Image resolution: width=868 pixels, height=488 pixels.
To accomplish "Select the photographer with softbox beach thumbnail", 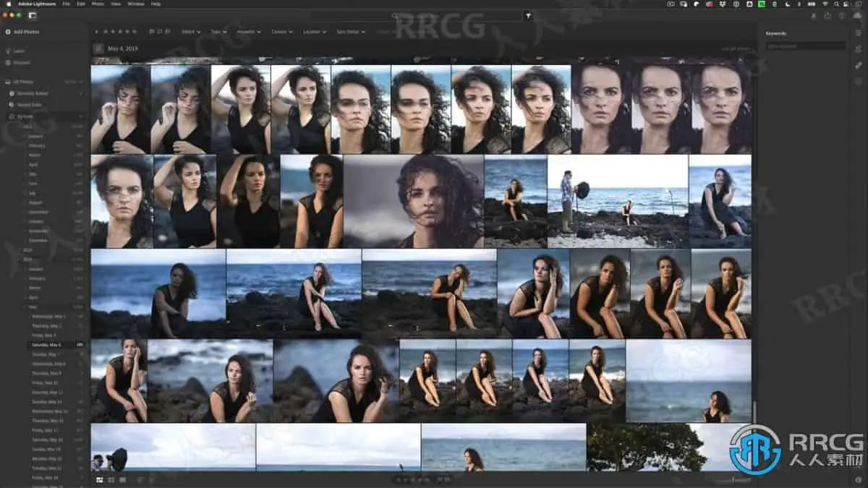I will click(x=617, y=202).
